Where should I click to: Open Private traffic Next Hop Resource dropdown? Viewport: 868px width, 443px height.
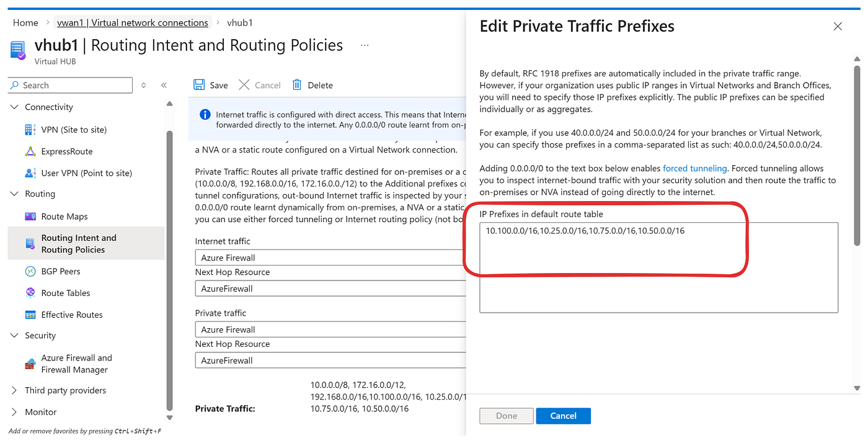coord(330,360)
